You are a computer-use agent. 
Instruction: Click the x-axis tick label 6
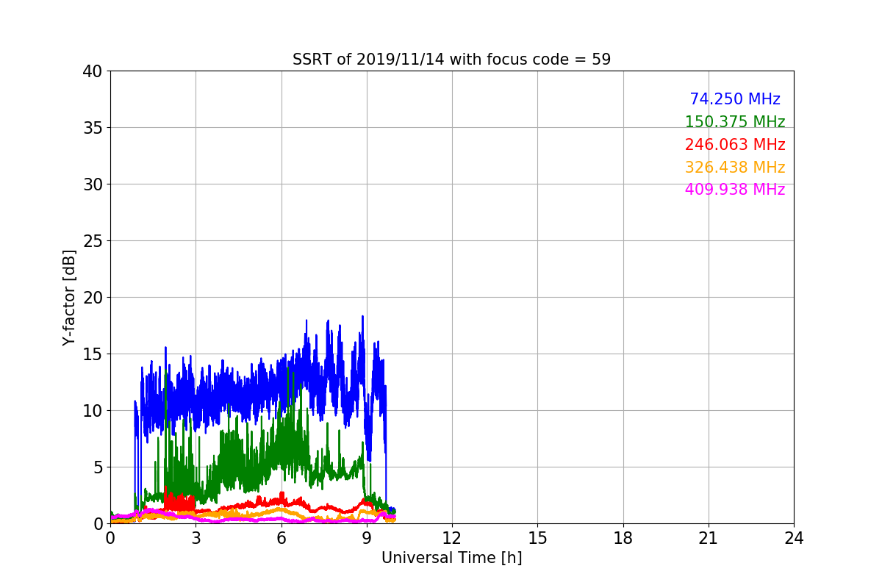281,538
